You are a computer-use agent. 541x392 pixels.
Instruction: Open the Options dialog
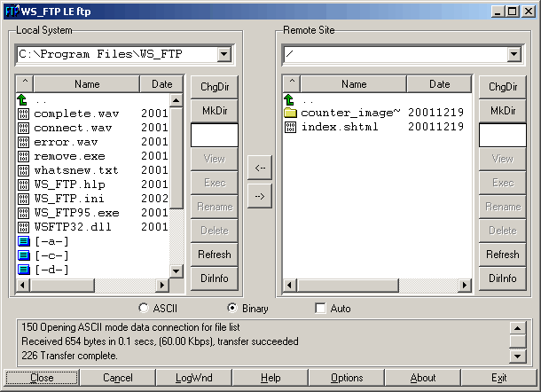(x=347, y=378)
